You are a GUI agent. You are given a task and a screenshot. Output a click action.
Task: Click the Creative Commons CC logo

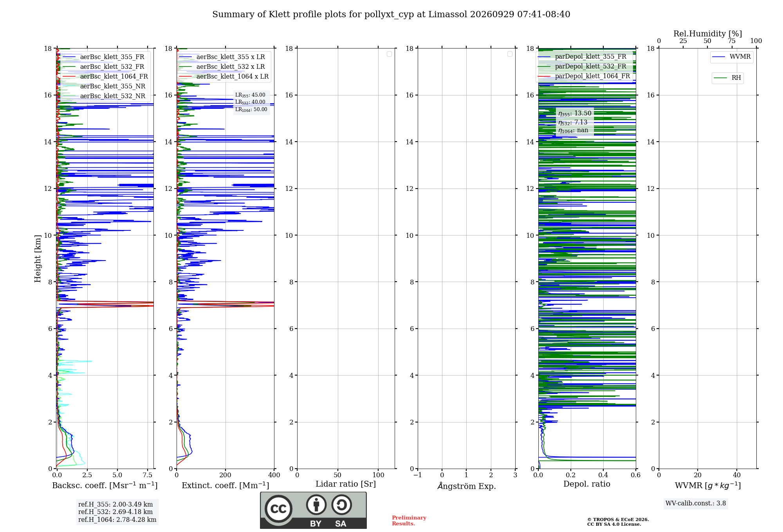pos(278,509)
